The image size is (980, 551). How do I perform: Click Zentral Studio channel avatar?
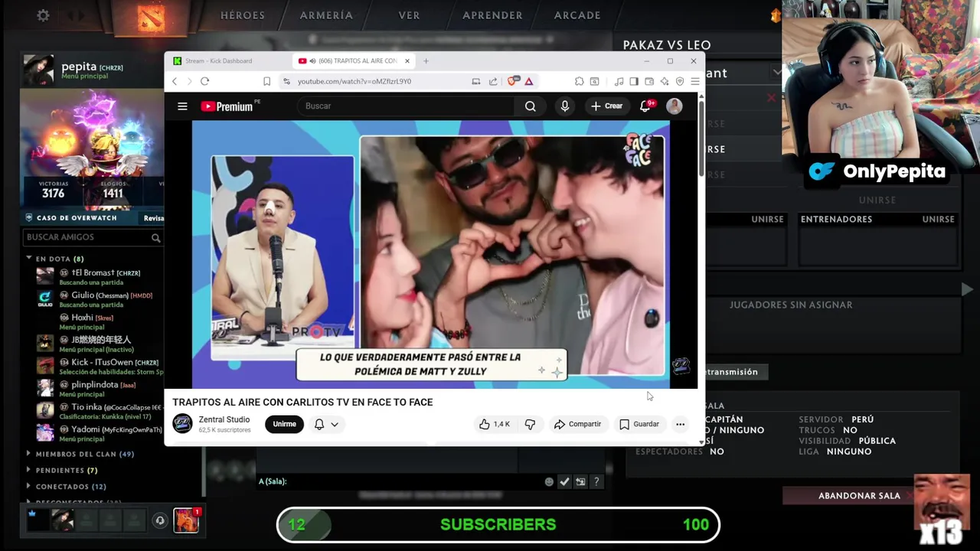click(182, 424)
